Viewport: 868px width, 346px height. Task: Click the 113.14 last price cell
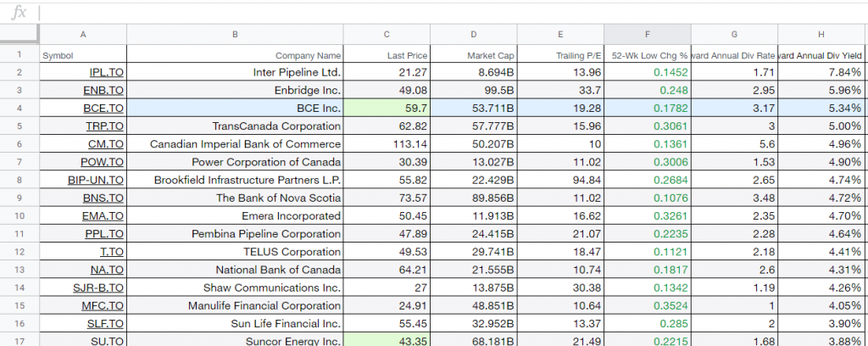click(x=387, y=144)
